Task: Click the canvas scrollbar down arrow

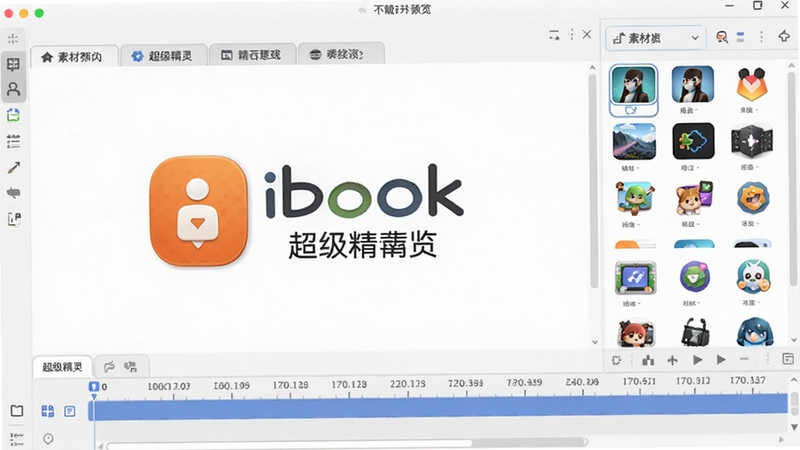Action: pyautogui.click(x=594, y=342)
